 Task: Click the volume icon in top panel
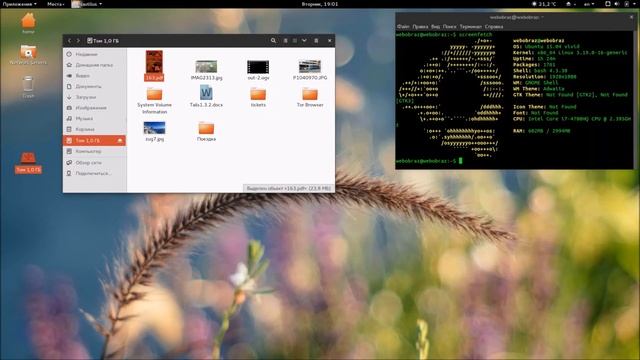[x=617, y=4]
